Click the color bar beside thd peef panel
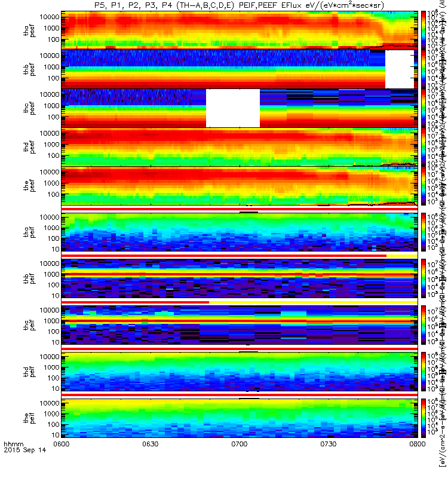Viewport: 448px width, 478px height. point(424,147)
